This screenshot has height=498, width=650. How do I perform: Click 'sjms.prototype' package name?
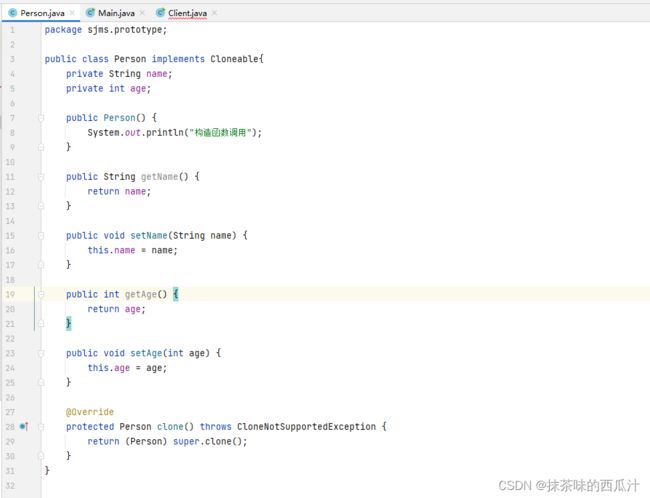[125, 30]
